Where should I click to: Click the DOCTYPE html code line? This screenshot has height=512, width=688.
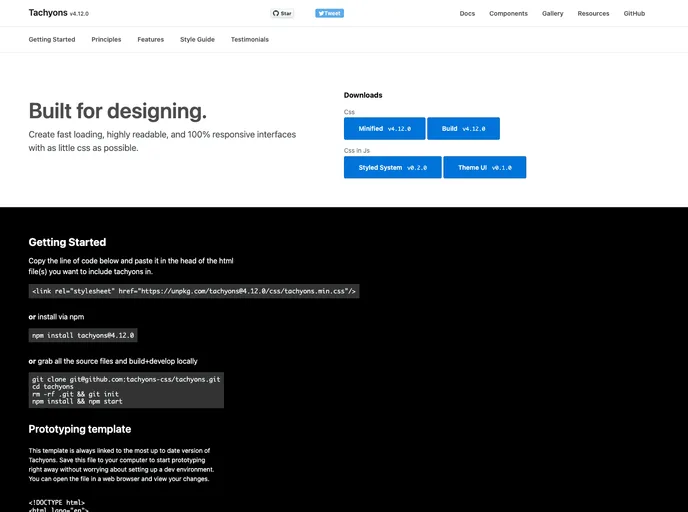tap(57, 502)
